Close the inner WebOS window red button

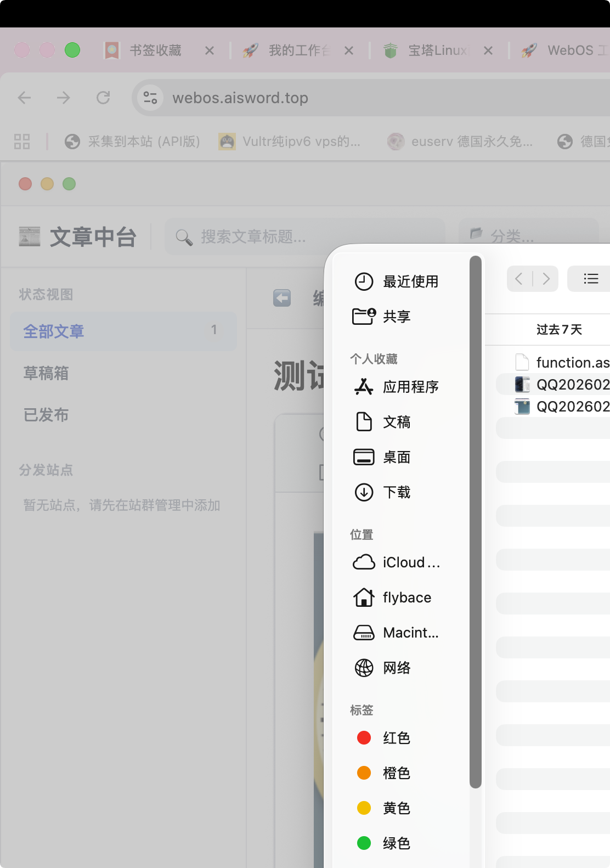click(25, 184)
